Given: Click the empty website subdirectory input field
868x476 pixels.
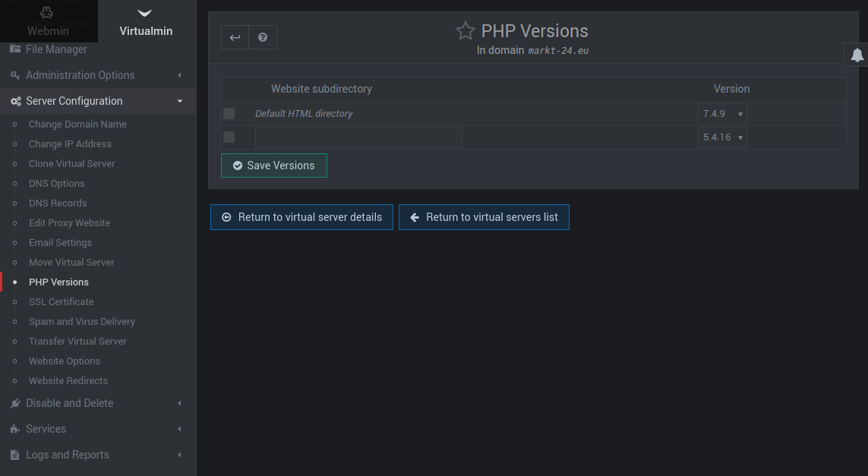Looking at the screenshot, I should [x=358, y=137].
